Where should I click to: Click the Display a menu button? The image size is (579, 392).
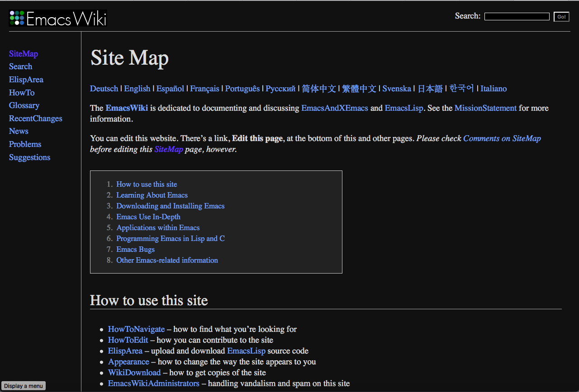point(23,385)
